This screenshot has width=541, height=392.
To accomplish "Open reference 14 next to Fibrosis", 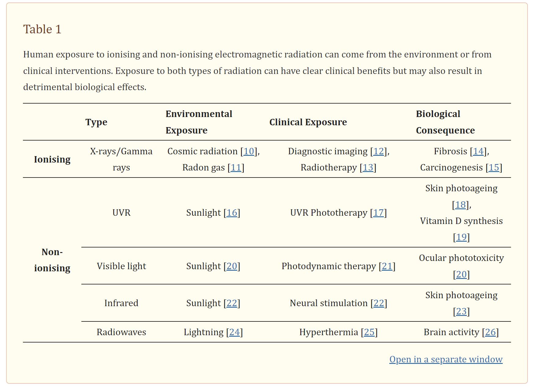I will (x=478, y=151).
